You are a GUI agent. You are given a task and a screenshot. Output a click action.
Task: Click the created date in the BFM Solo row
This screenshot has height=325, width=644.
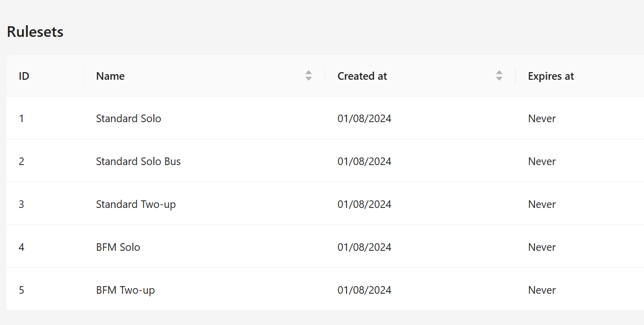click(x=364, y=247)
